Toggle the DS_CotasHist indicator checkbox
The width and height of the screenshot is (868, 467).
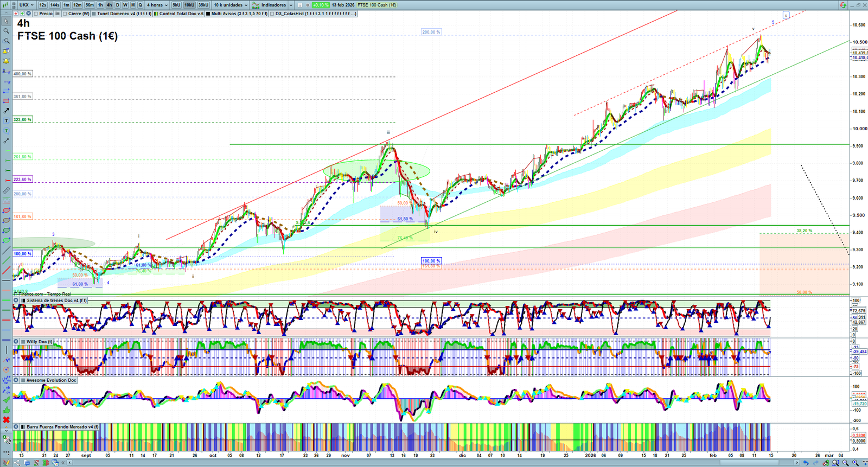pyautogui.click(x=272, y=14)
